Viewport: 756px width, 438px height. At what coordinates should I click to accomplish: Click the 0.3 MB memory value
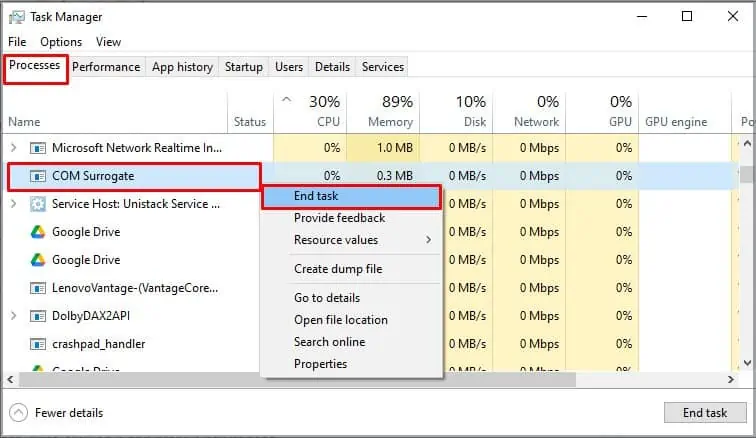(395, 176)
